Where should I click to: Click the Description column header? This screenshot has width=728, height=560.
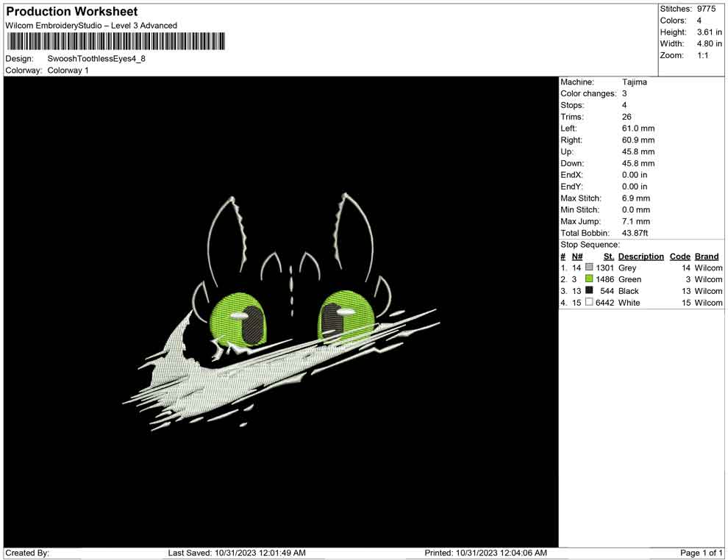click(640, 256)
